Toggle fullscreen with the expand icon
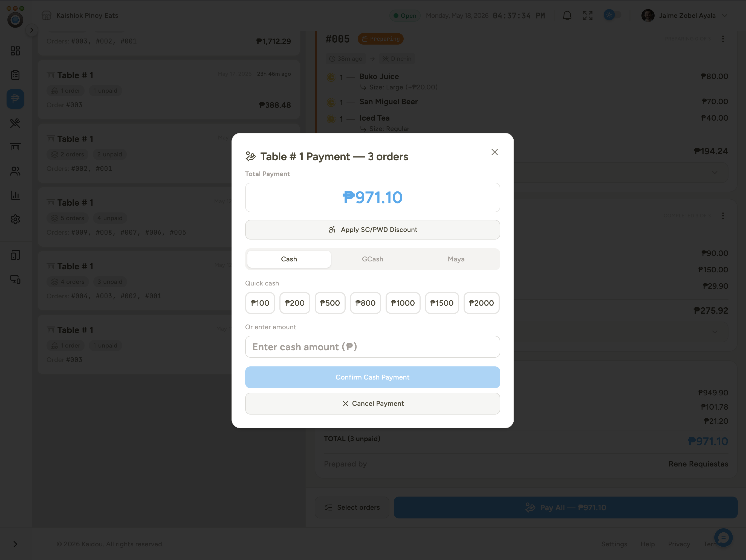 588,16
